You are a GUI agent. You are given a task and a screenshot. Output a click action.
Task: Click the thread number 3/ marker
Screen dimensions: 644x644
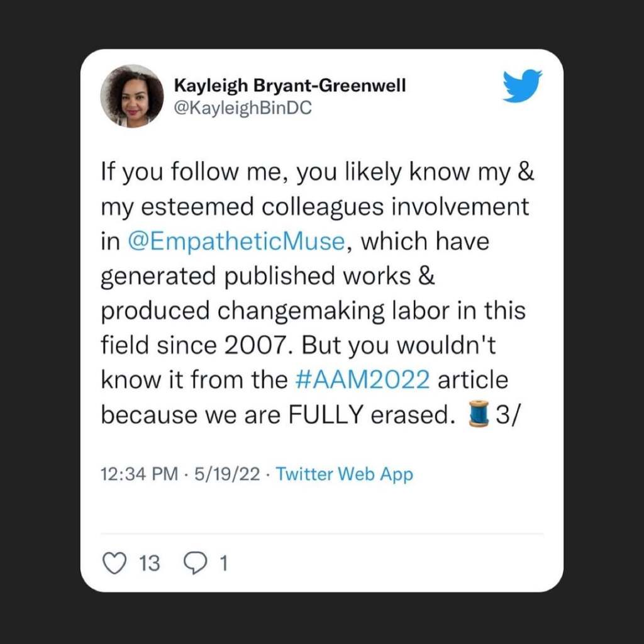pyautogui.click(x=506, y=416)
